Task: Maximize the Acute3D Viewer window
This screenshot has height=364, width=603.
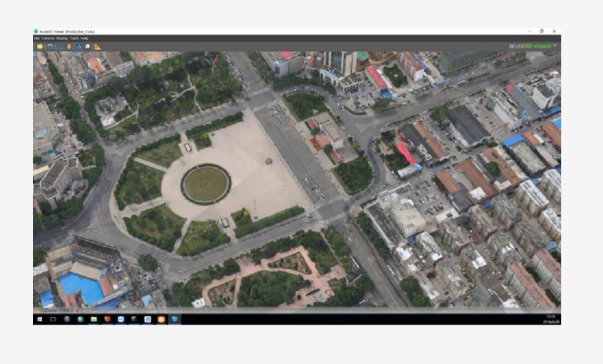Action: [542, 31]
